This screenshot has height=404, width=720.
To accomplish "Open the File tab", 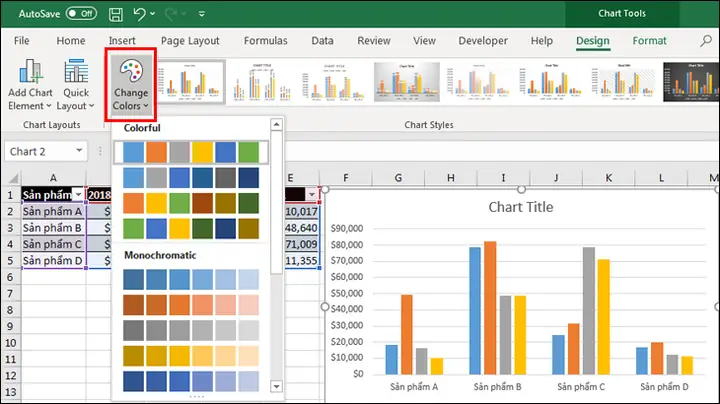I will tap(22, 40).
